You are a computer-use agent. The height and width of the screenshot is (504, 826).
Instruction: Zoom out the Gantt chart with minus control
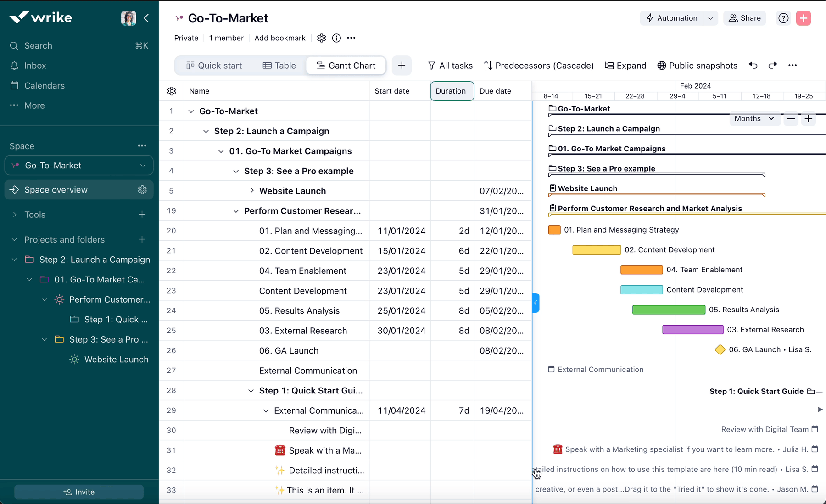tap(790, 118)
